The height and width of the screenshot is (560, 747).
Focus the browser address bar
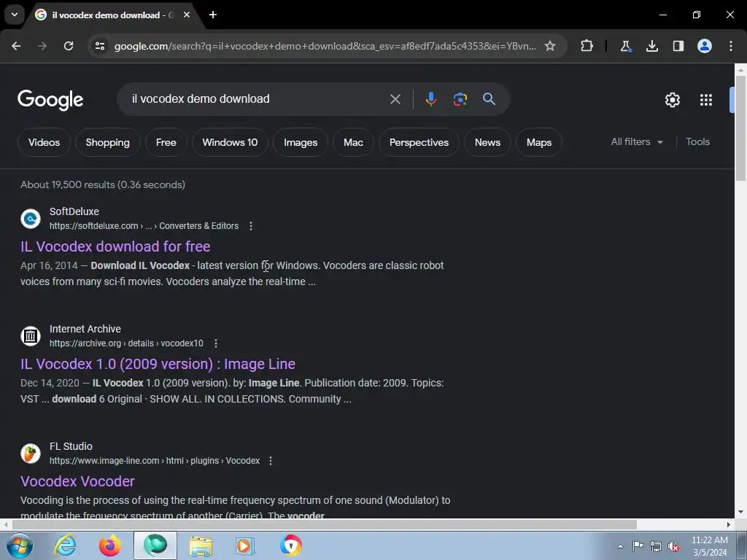(x=325, y=46)
